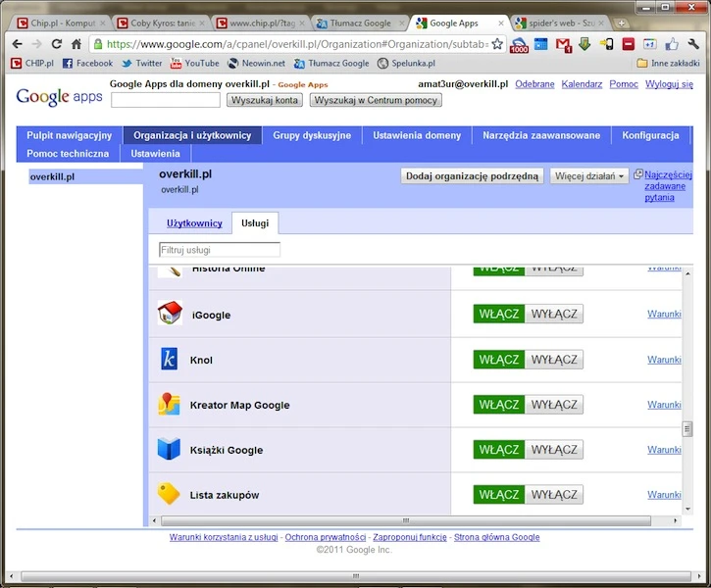The width and height of the screenshot is (711, 588).
Task: Switch to the Użytkownicy subtab
Action: tap(194, 223)
